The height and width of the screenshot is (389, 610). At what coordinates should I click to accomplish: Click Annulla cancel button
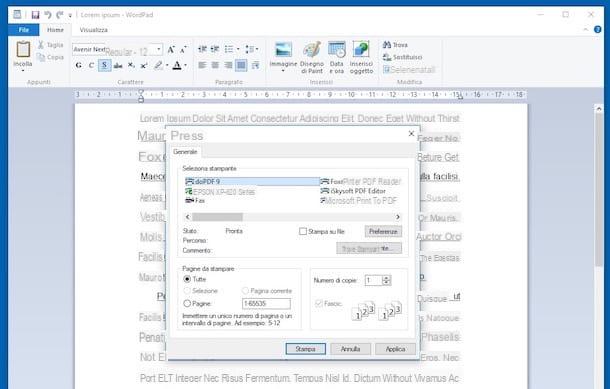pyautogui.click(x=351, y=349)
